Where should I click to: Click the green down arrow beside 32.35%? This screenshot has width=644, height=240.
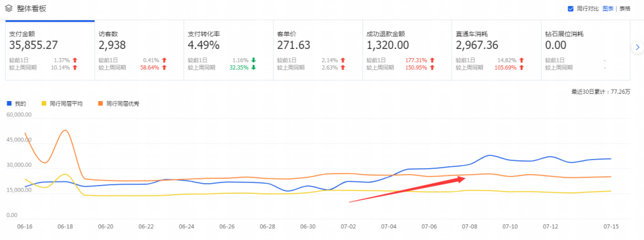[254, 67]
